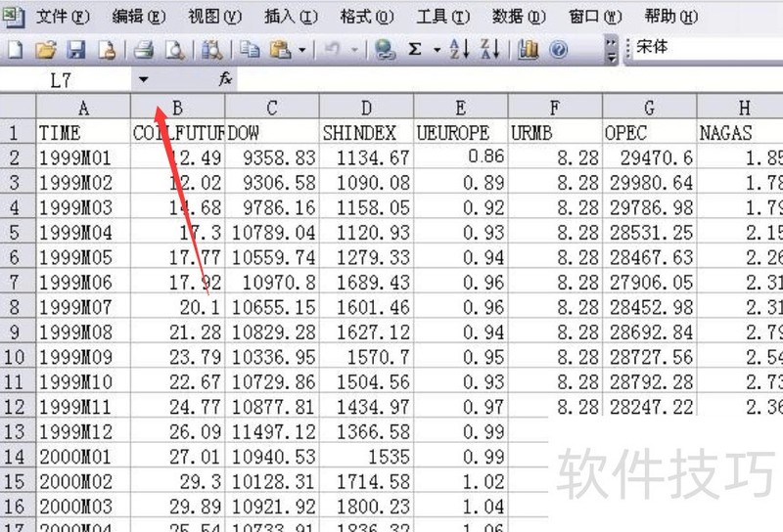Viewport: 783px width, 532px height.
Task: Click the SHINDEX header cell
Action: click(366, 132)
